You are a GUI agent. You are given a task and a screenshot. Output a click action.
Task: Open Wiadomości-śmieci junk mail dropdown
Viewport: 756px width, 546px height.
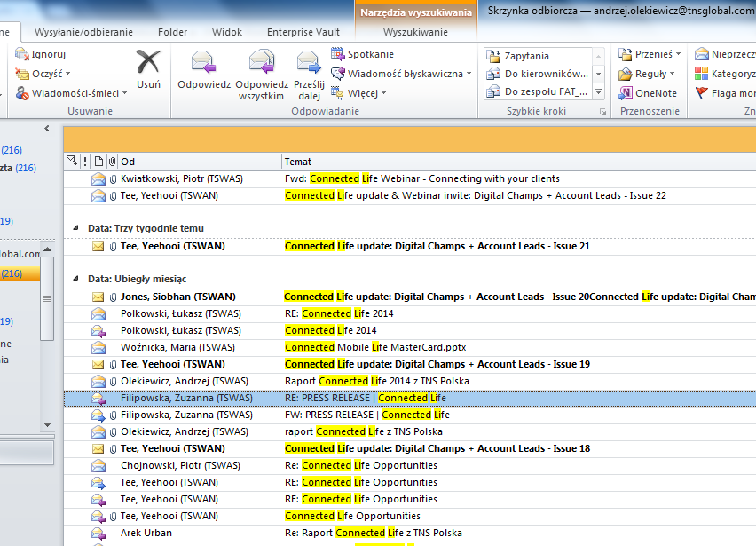[x=71, y=93]
